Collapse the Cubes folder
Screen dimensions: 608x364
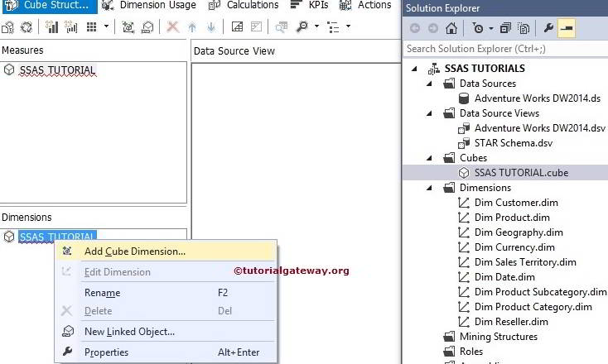click(429, 158)
